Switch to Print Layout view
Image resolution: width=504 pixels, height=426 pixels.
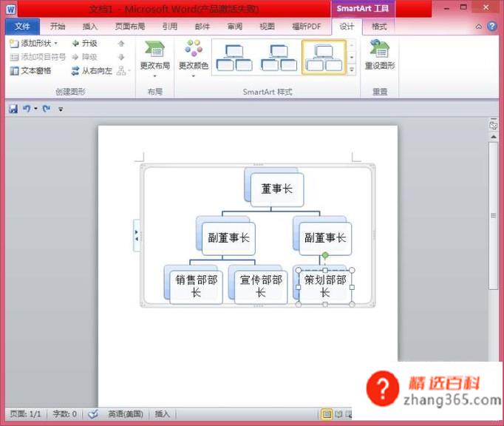327,414
